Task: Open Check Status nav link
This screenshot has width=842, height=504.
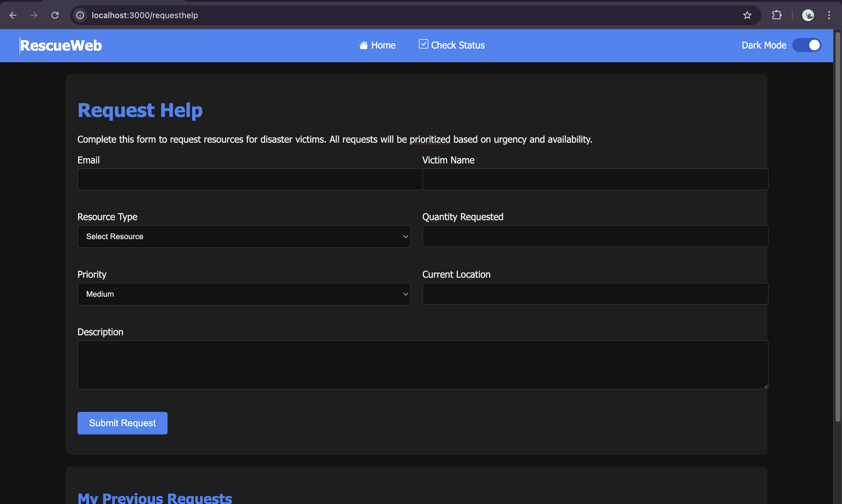Action: click(458, 45)
